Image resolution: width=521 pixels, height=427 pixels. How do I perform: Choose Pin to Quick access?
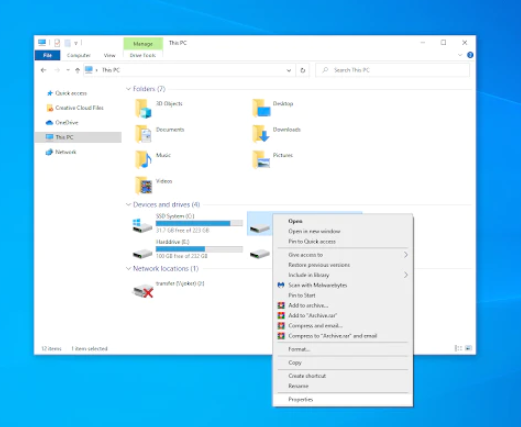pyautogui.click(x=343, y=241)
